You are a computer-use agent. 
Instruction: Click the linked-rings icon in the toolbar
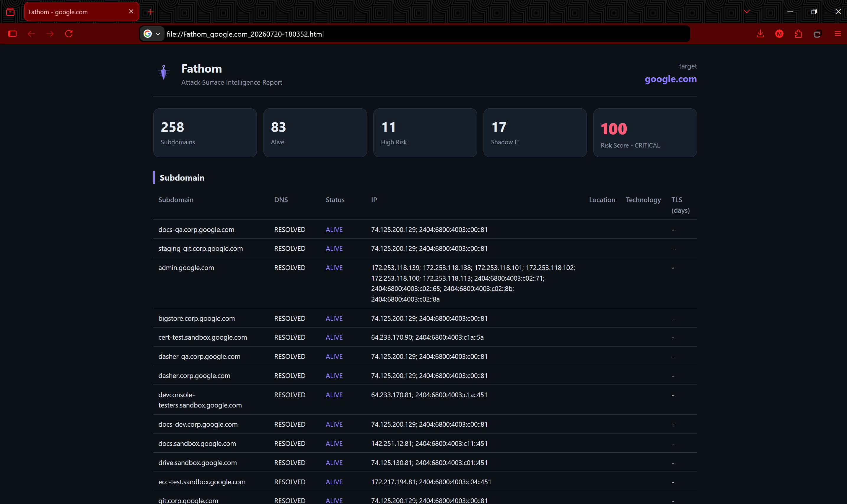pyautogui.click(x=817, y=34)
